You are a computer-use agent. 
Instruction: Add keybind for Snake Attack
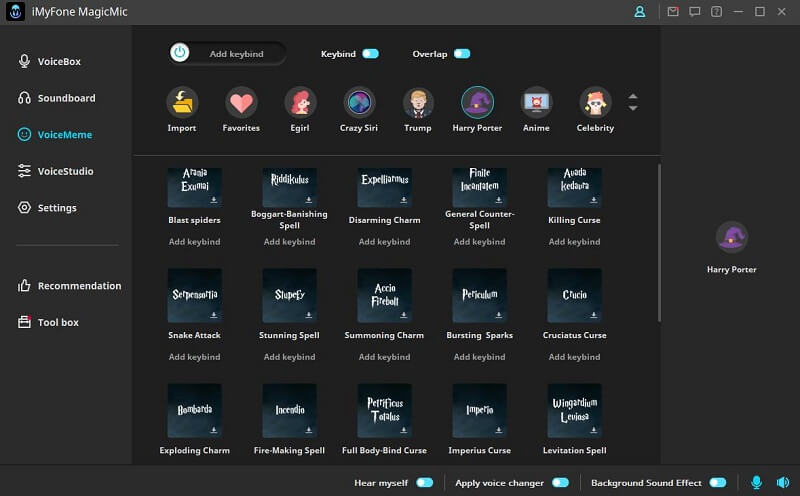click(x=194, y=357)
